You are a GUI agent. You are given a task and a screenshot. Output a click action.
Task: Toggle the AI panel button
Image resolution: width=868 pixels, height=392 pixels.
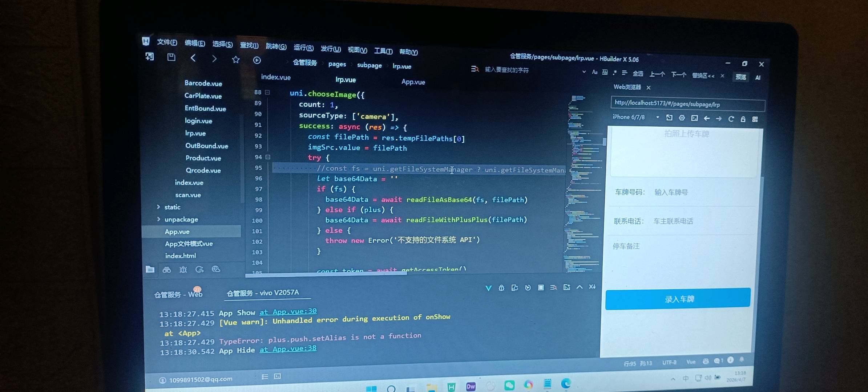758,78
